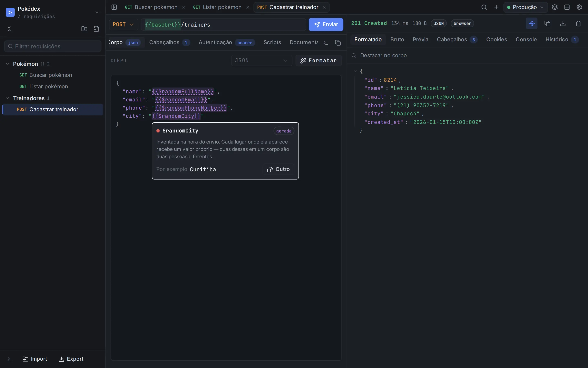Collapse all folders icon in sidebar

click(9, 29)
